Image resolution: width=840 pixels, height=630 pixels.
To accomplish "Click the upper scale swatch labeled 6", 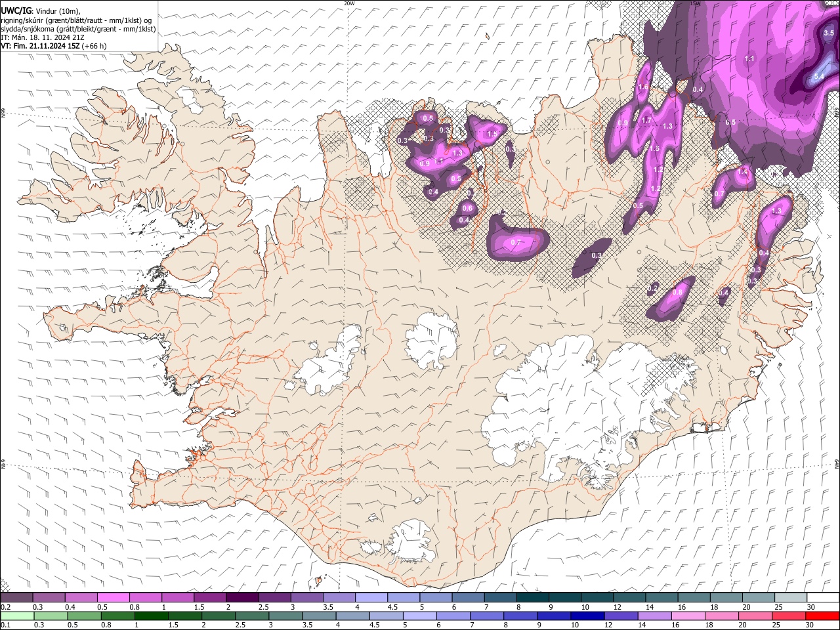I will (x=467, y=597).
